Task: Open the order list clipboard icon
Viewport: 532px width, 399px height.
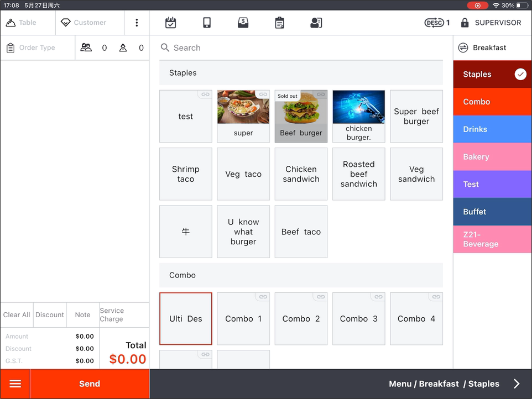Action: click(280, 23)
